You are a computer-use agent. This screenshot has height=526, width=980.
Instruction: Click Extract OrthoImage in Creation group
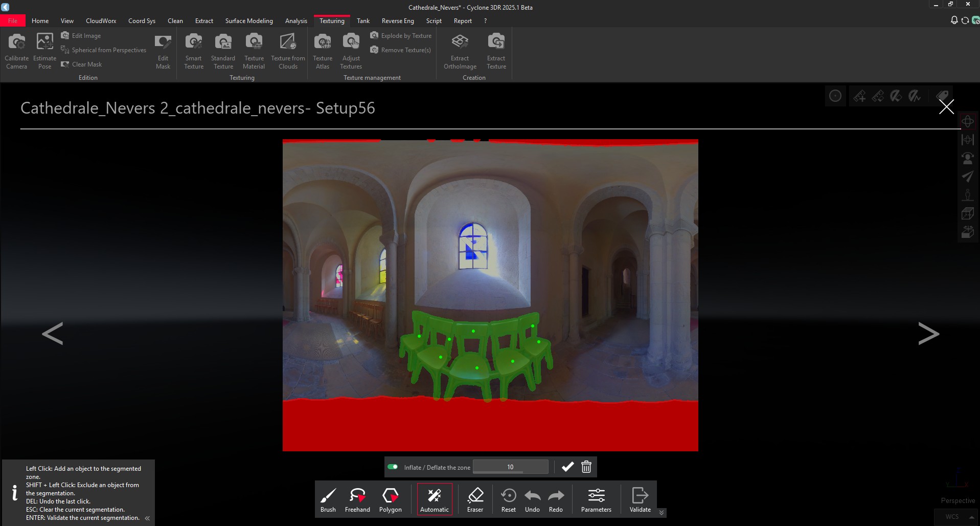click(x=459, y=50)
